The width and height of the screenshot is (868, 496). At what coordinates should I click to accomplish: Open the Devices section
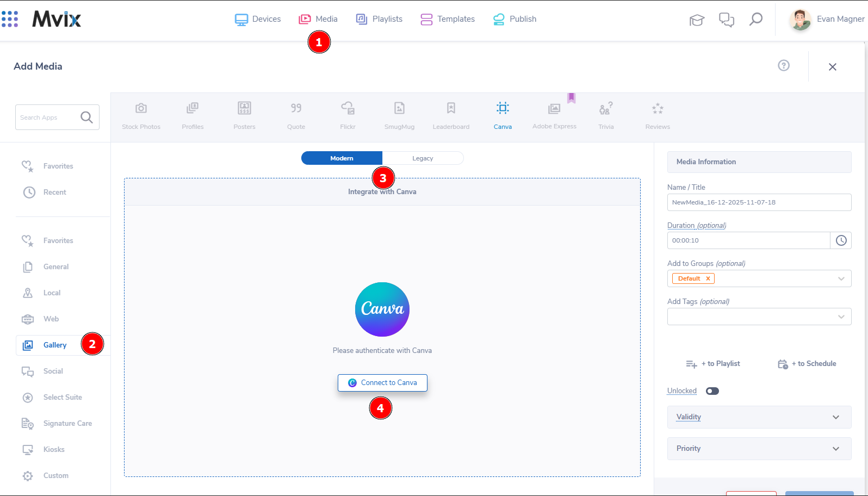coord(258,19)
